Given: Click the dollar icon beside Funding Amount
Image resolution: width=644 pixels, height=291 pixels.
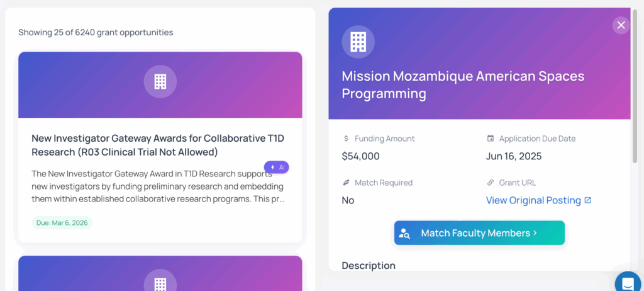Looking at the screenshot, I should (346, 139).
